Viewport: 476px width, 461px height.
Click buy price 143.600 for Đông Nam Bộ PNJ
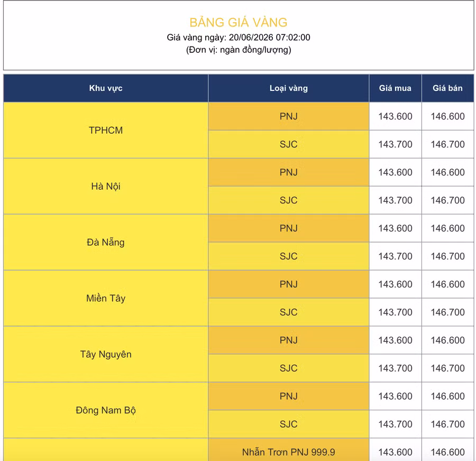pos(395,396)
